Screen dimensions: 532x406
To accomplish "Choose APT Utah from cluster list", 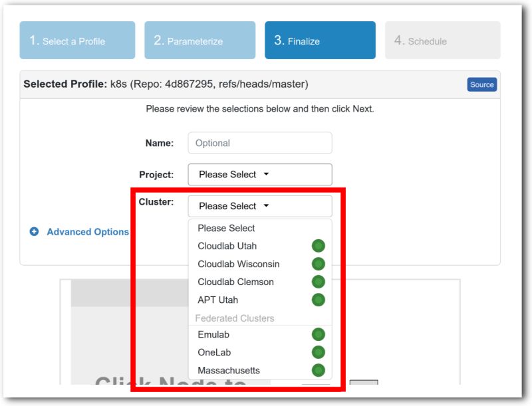I will (x=260, y=300).
